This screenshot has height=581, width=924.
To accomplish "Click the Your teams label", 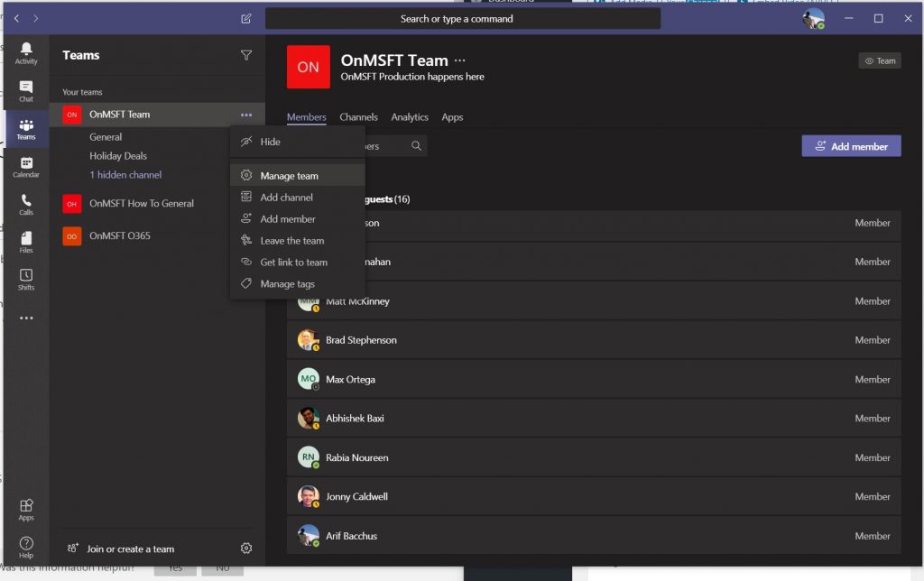I will pos(82,93).
